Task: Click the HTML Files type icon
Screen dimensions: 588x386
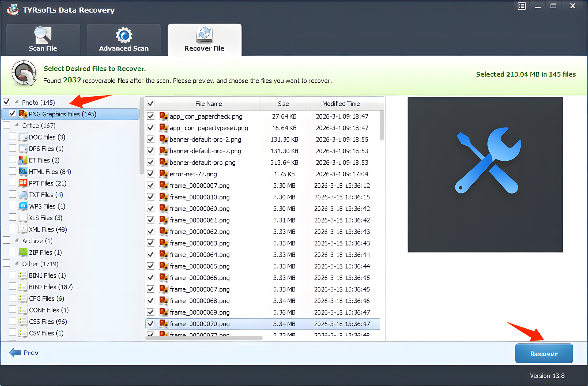Action: [23, 171]
